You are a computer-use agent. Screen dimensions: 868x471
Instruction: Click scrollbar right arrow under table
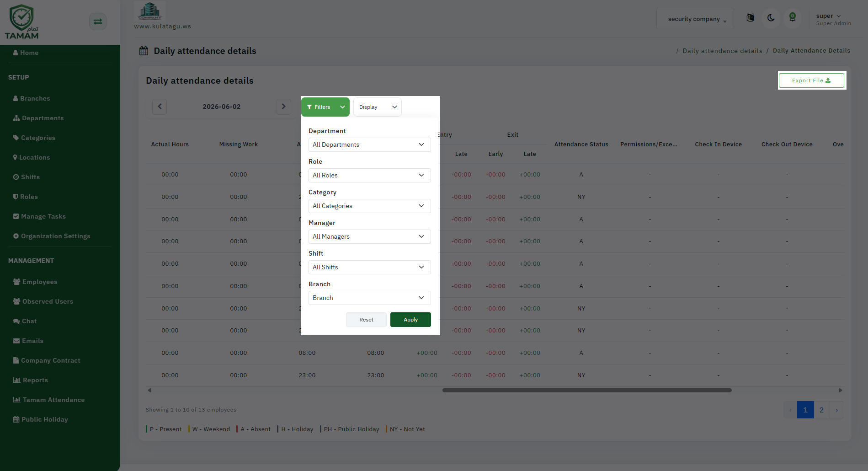tap(840, 390)
